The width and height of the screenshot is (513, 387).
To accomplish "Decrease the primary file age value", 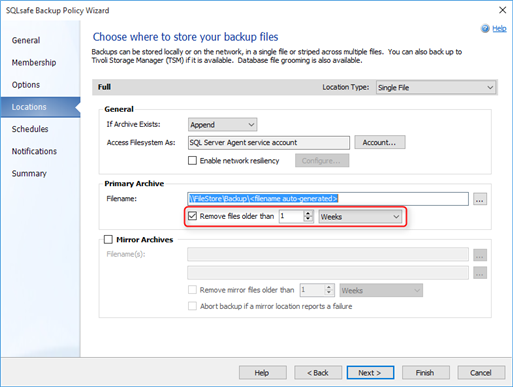I will pos(308,220).
